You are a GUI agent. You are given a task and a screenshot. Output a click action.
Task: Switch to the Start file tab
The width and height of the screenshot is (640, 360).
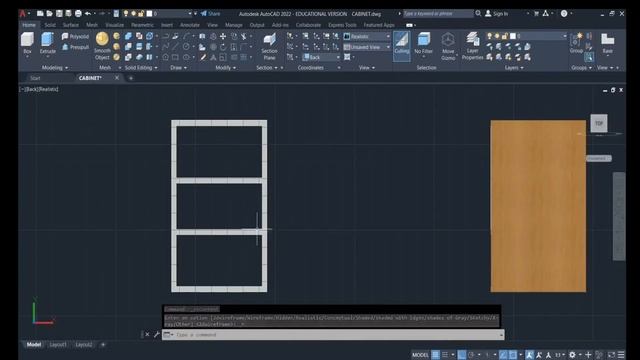35,78
